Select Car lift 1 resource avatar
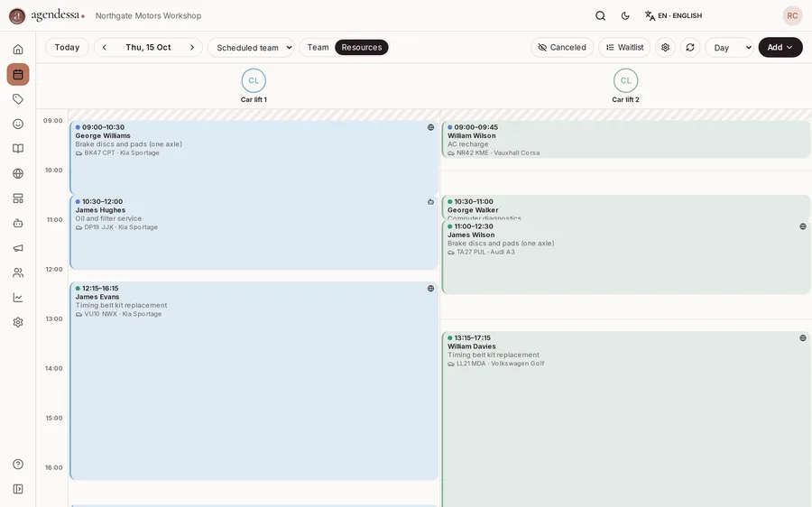Viewport: 812px width, 507px height. [x=254, y=81]
